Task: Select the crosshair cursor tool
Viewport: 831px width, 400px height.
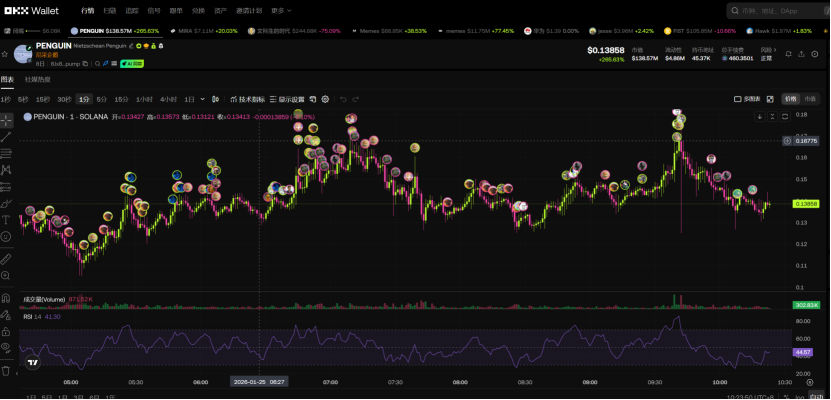Action: pyautogui.click(x=6, y=120)
